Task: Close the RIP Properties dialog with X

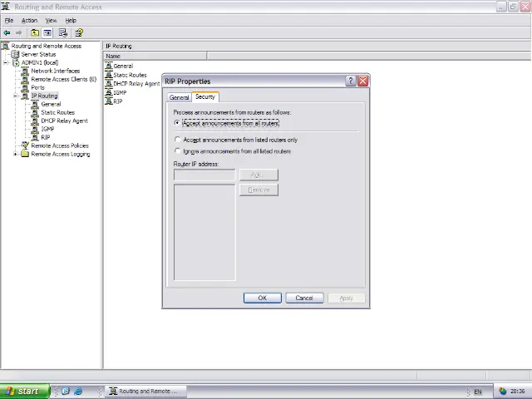Action: tap(362, 81)
